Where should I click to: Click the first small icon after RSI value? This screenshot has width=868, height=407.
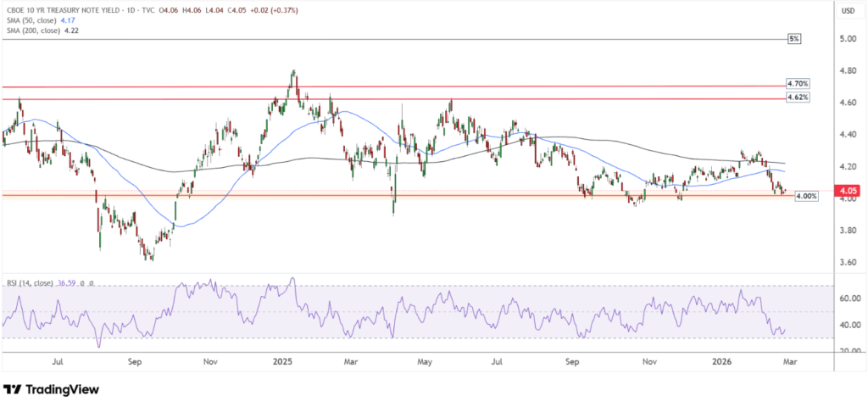[83, 283]
